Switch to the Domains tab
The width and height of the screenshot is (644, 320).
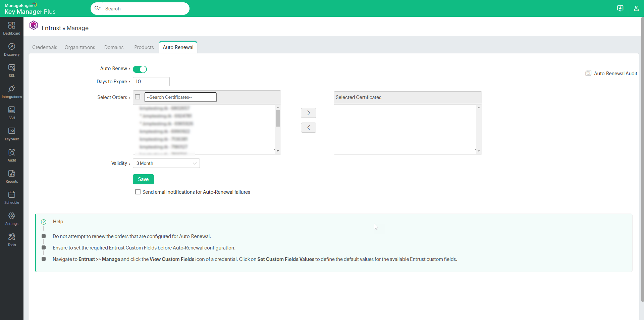(x=114, y=47)
